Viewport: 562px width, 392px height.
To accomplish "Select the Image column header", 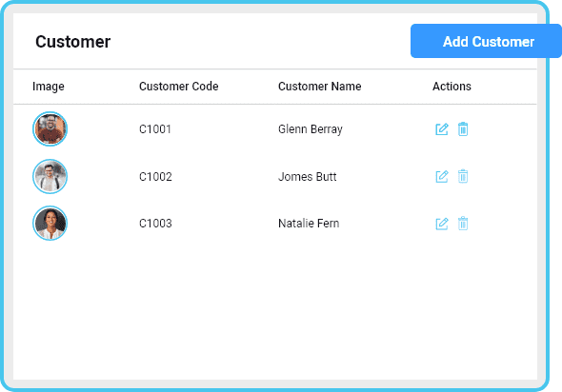I will tap(49, 87).
